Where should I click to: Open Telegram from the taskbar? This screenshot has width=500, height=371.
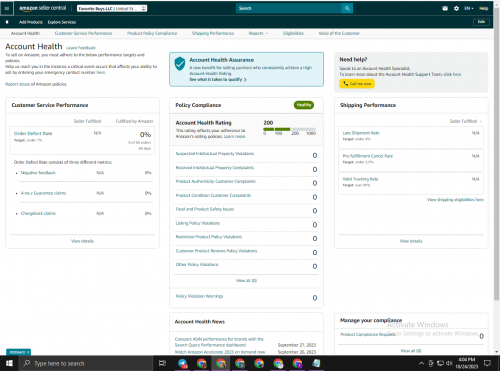[x=182, y=363]
